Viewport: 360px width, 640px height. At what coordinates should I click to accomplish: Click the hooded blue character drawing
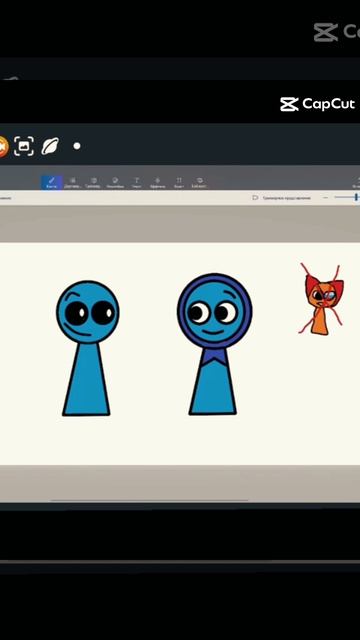pyautogui.click(x=214, y=344)
